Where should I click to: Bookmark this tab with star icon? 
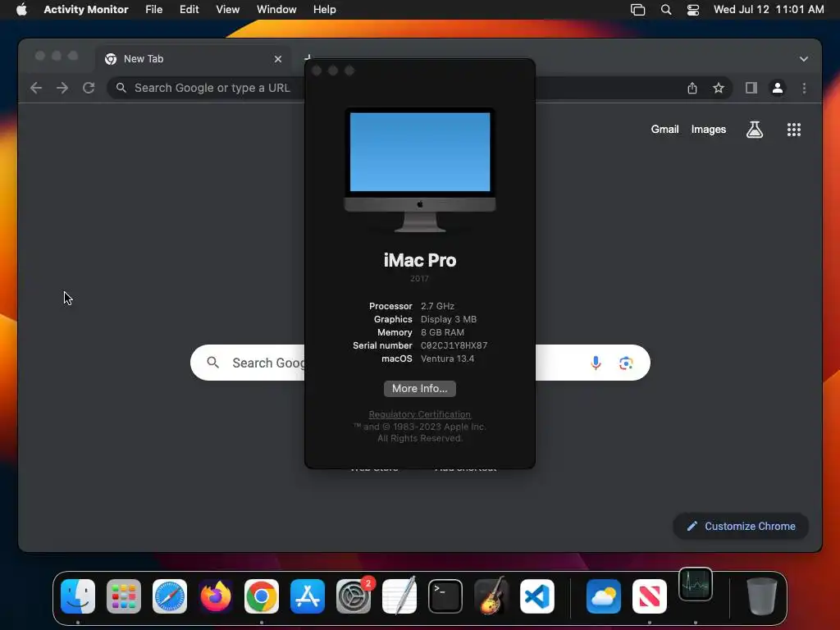[x=719, y=88]
